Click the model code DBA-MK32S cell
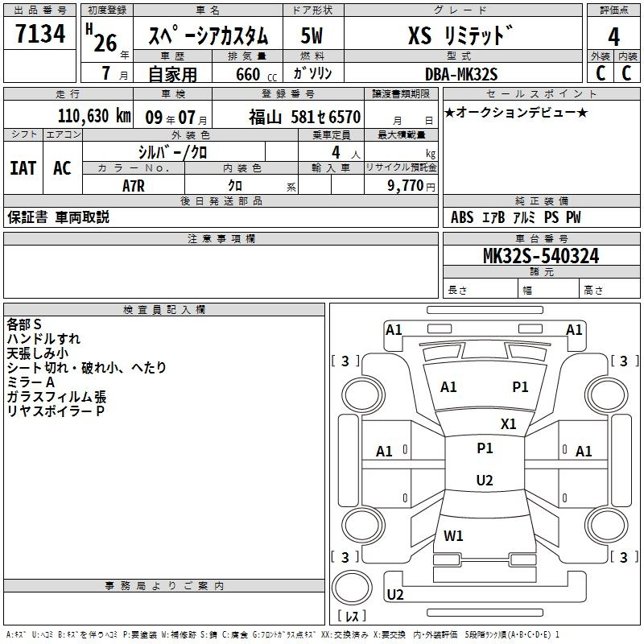The width and height of the screenshot is (644, 644). click(463, 73)
